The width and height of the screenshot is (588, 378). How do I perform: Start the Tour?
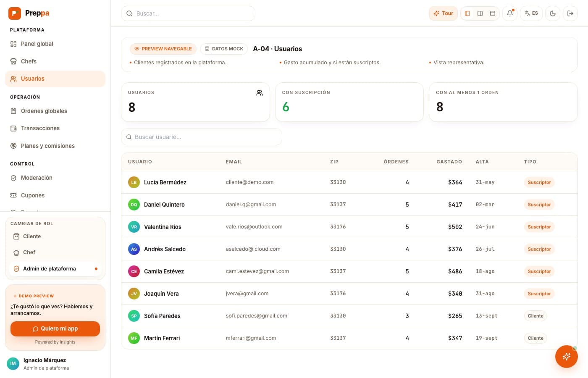[x=443, y=13]
